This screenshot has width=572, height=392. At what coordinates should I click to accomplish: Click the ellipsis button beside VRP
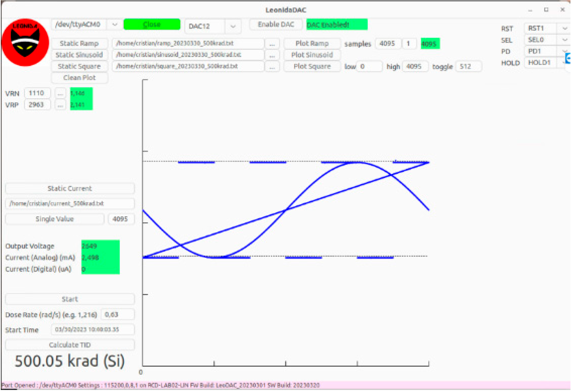[x=60, y=105]
